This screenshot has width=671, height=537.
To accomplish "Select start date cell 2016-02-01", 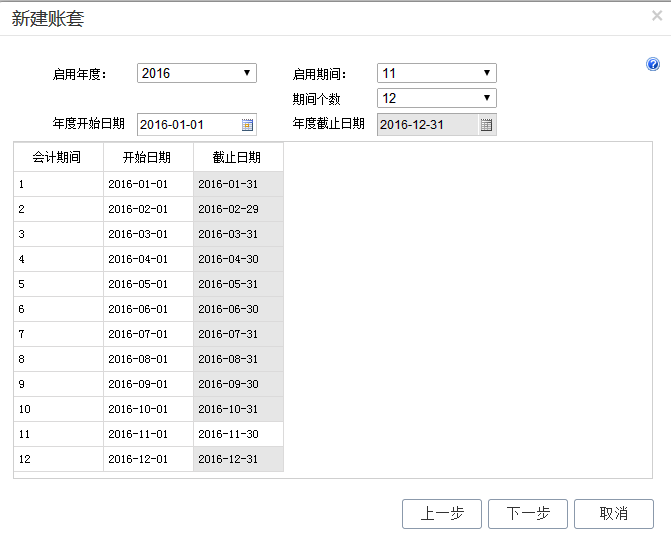I will point(147,209).
